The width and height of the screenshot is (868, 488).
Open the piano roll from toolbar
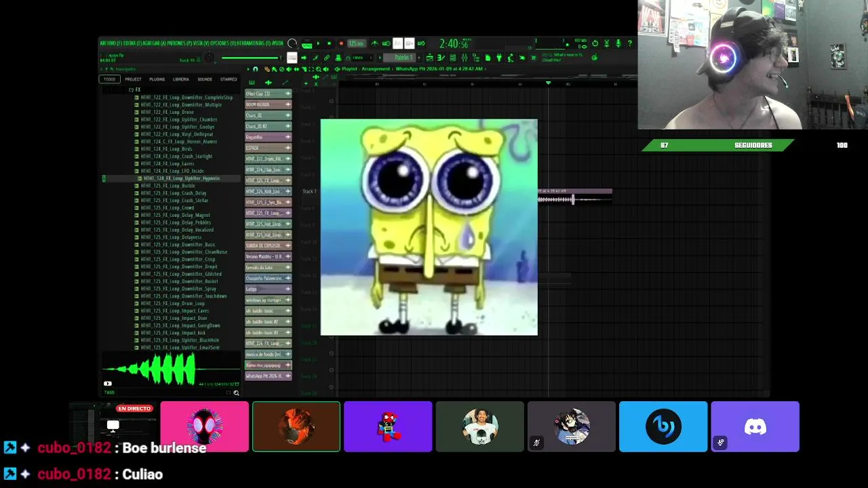(x=441, y=57)
